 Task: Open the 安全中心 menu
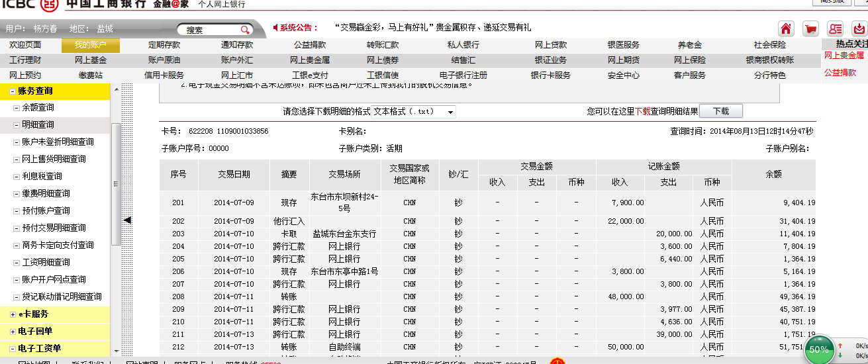point(624,75)
